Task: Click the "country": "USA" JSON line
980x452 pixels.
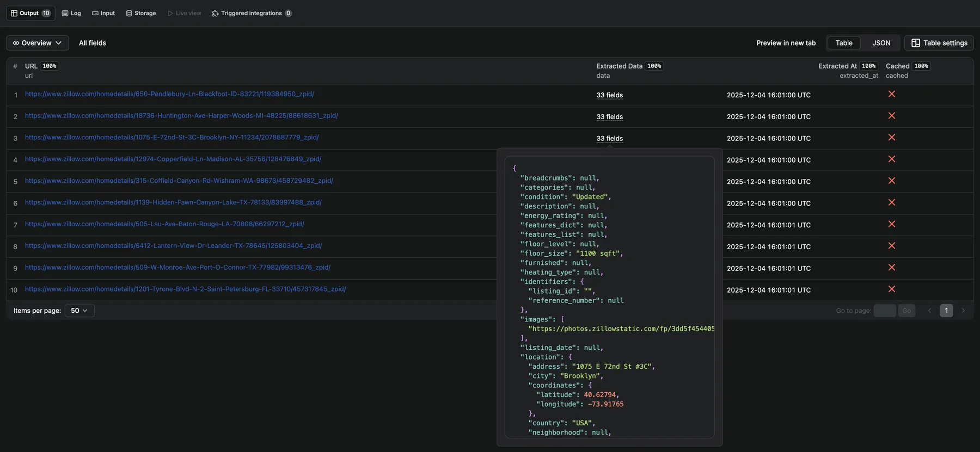Action: (x=561, y=423)
